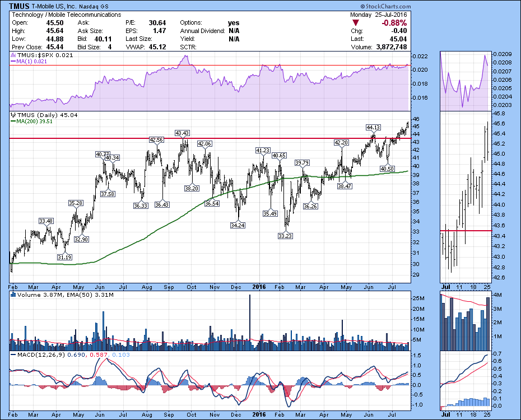
Task: Click the EMA(50) 3.31M legend text
Action: pos(90,295)
